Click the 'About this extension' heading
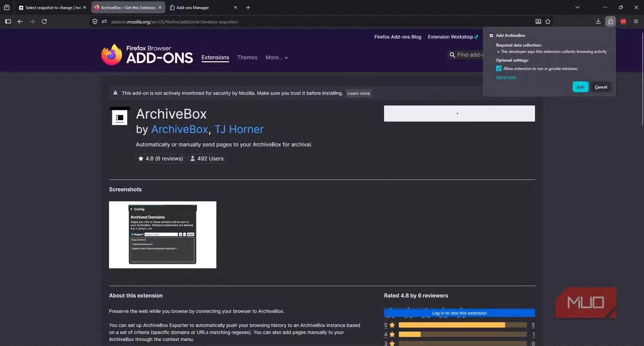The height and width of the screenshot is (346, 644). pos(136,295)
